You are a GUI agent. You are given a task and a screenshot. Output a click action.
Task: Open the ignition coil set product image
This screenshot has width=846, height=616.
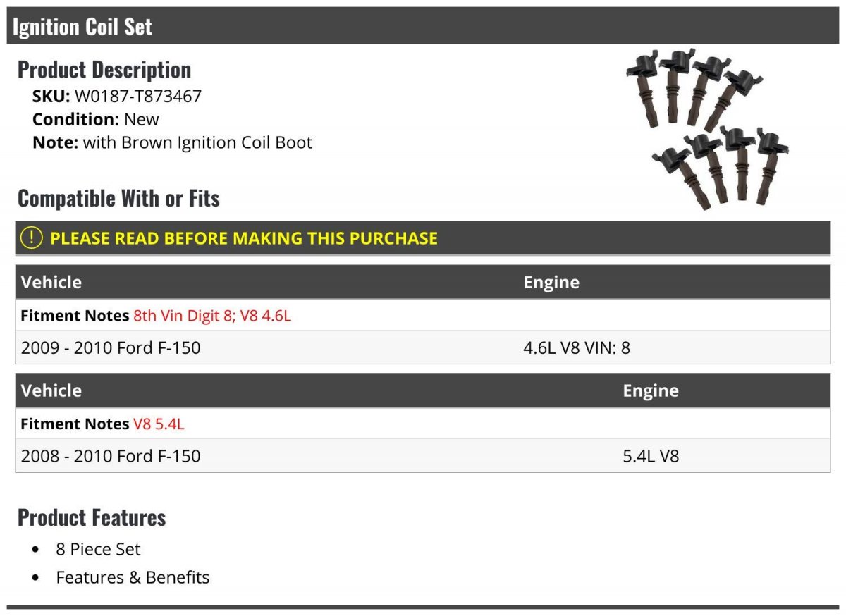click(707, 129)
